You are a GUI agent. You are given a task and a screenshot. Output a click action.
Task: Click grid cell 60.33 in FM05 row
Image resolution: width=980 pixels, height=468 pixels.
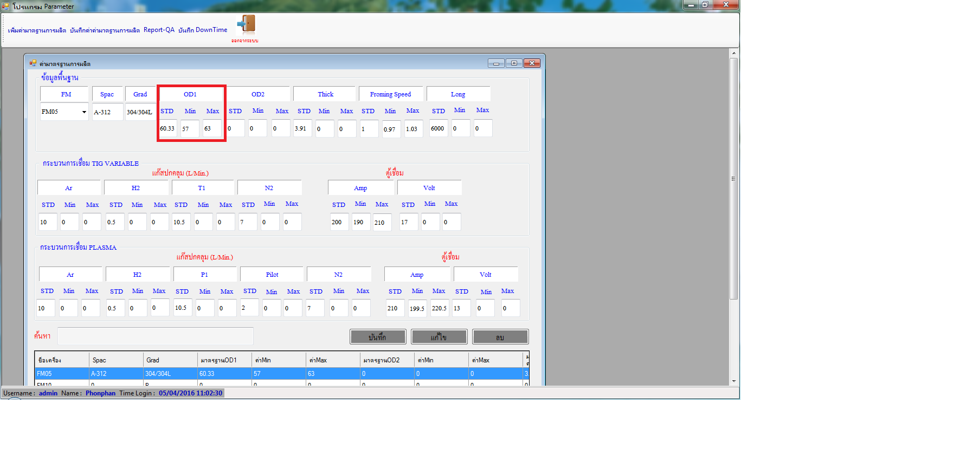225,374
